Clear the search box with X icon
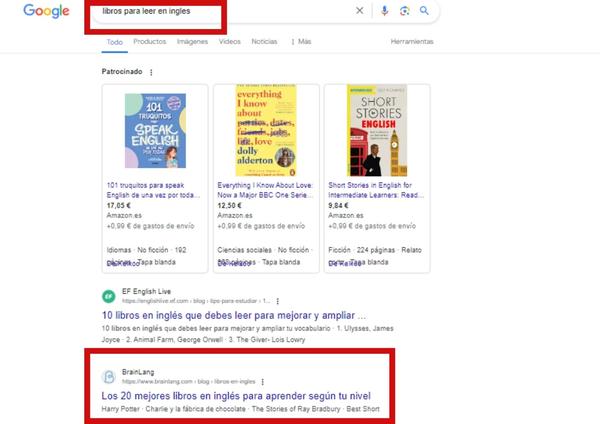 (360, 11)
